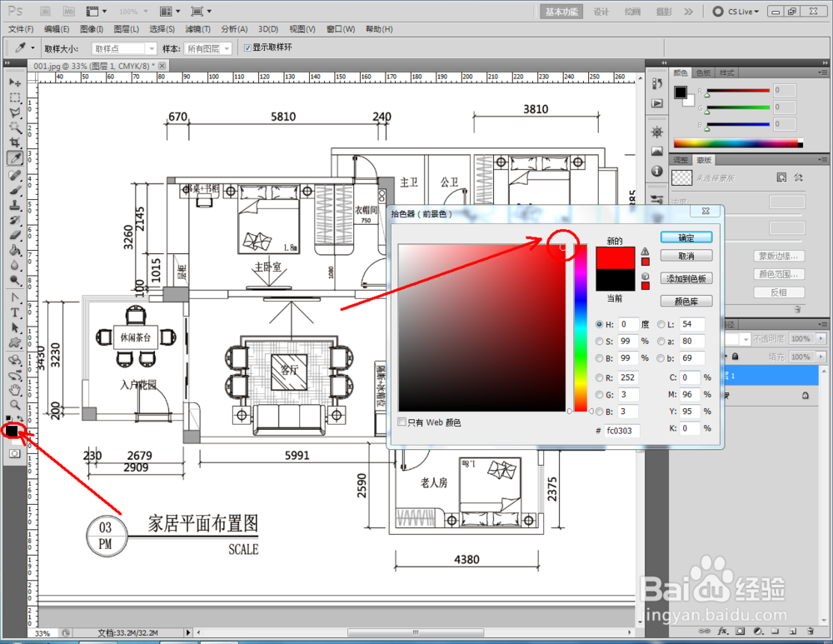Open the Info panel icon
This screenshot has height=644, width=833.
[657, 171]
